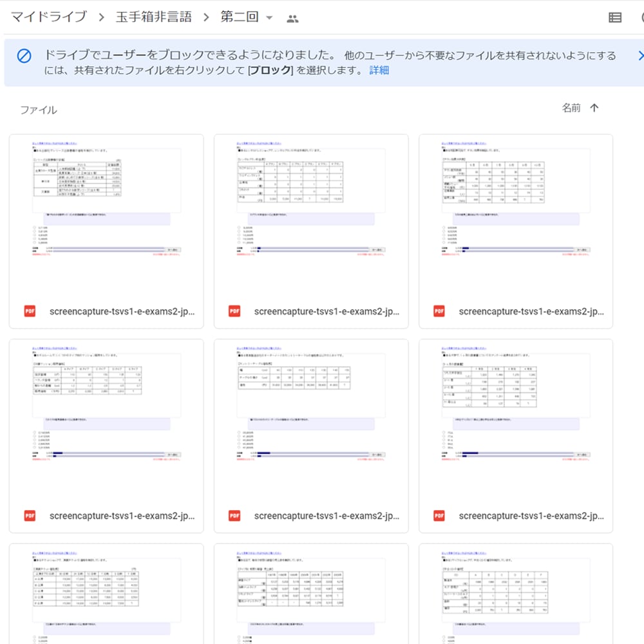
Task: Click PDF icon of second-row middle file
Action: (x=234, y=516)
